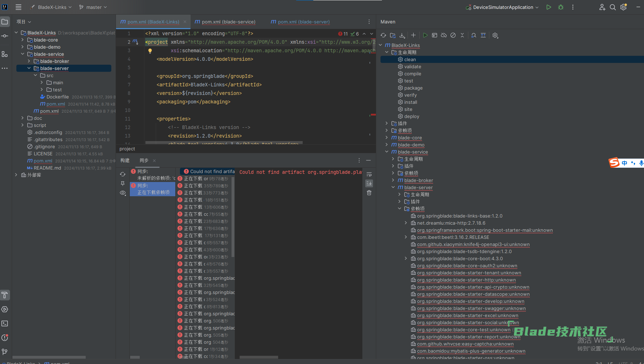Expand the blade-broker module in Maven panel
Image resolution: width=644 pixels, height=364 pixels.
393,180
